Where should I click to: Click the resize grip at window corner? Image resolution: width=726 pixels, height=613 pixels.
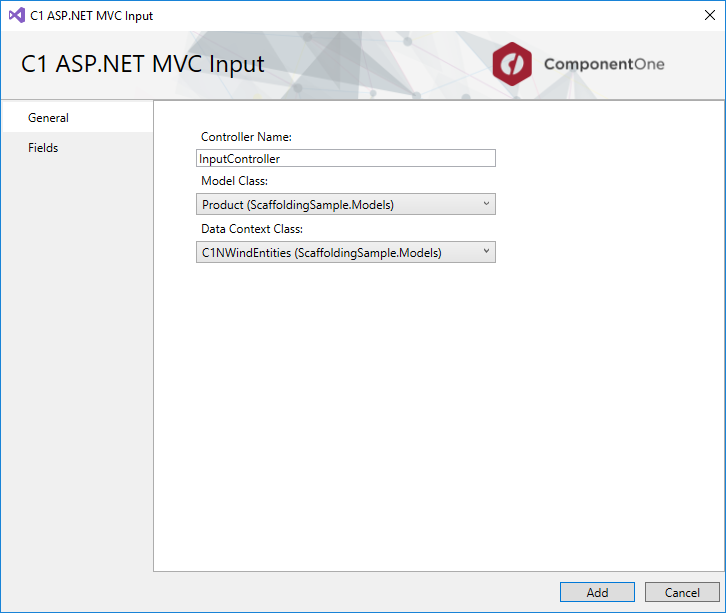click(x=720, y=607)
